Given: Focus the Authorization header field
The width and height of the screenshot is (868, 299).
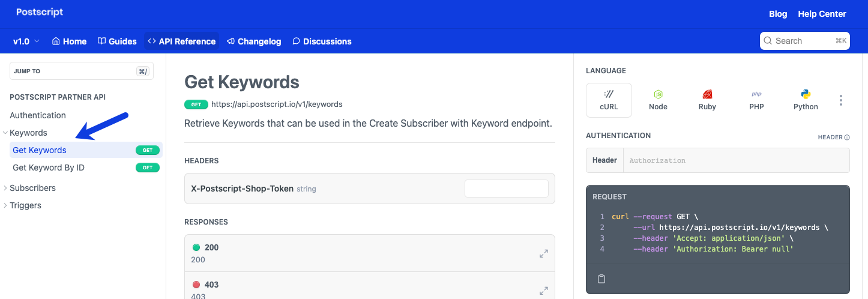Looking at the screenshot, I should point(735,160).
